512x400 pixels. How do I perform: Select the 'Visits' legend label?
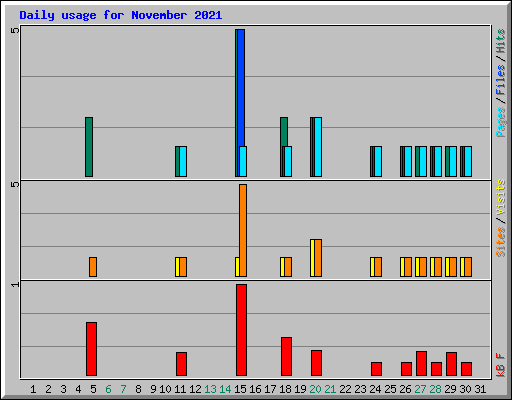coord(501,198)
